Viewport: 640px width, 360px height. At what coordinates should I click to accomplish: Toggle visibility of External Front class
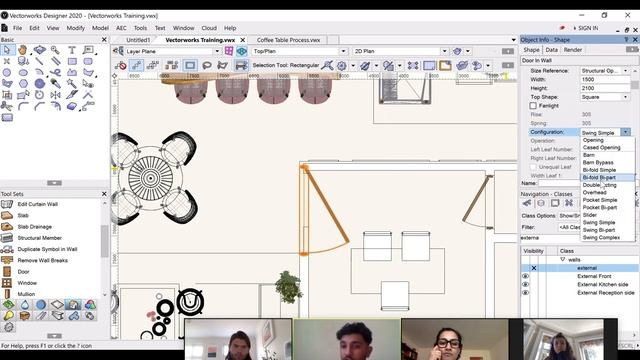[525, 276]
